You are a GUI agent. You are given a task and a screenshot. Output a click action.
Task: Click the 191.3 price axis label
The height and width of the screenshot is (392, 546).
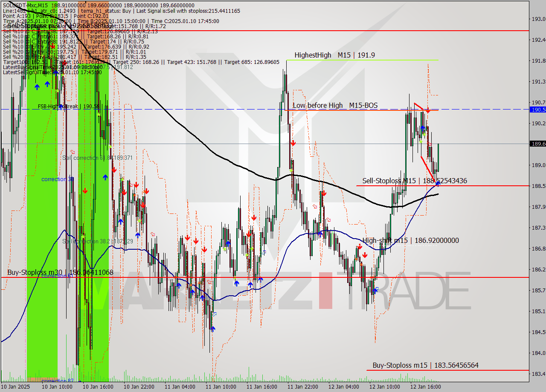[x=538, y=81]
